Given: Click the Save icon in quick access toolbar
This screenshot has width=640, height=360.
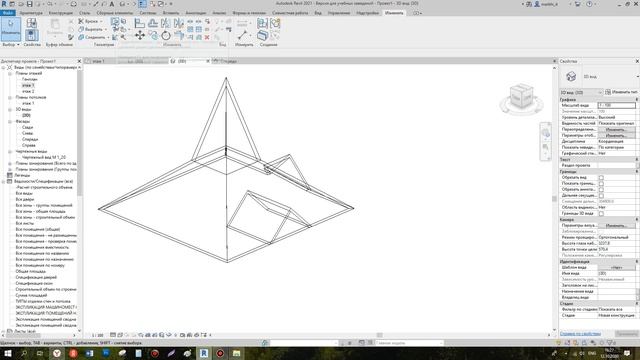Looking at the screenshot, I should coord(29,4).
